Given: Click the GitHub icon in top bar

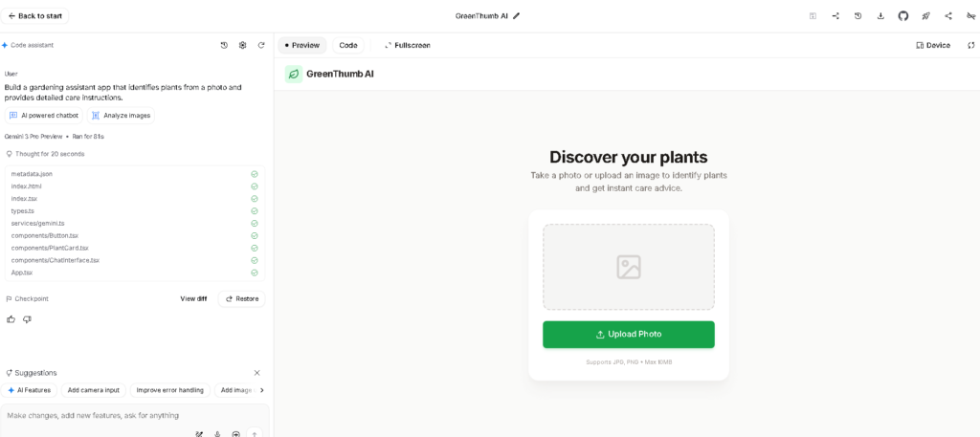Looking at the screenshot, I should [x=902, y=16].
